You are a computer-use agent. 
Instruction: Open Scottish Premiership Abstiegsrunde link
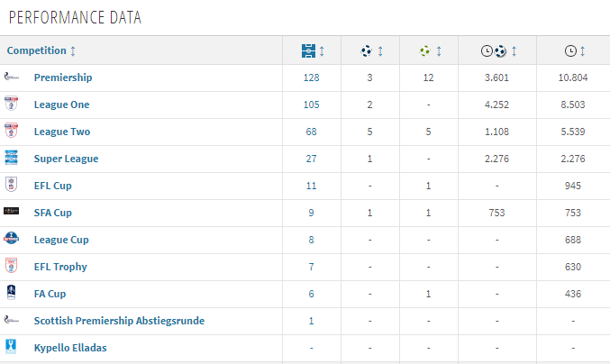coord(119,321)
